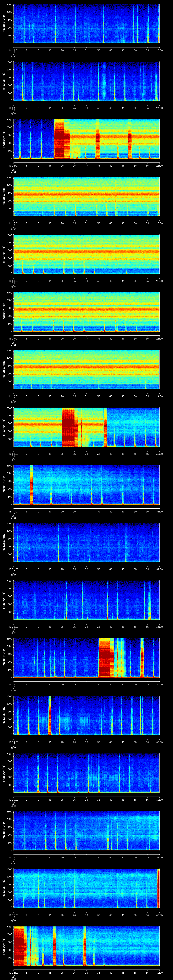The height and width of the screenshot is (980, 173).
Task: Select the spectrogram panel starting at 16:33:00
Action: click(x=86, y=658)
